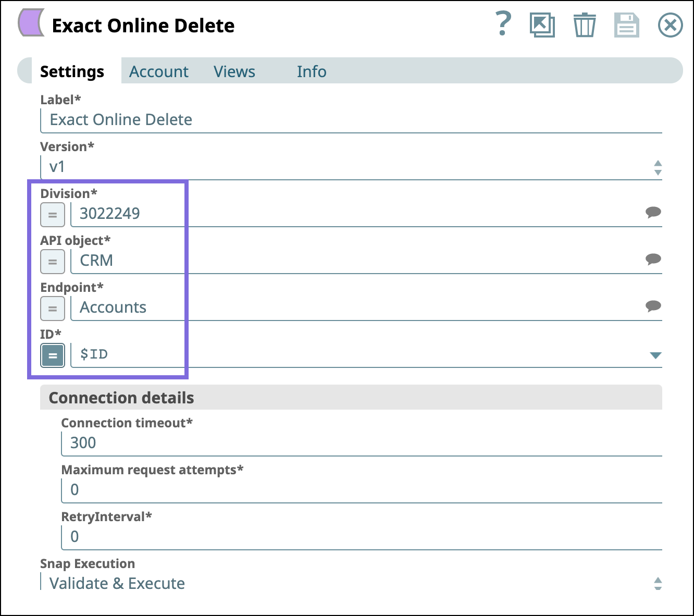Expand the ID field dropdown arrow
The height and width of the screenshot is (616, 694).
point(655,355)
